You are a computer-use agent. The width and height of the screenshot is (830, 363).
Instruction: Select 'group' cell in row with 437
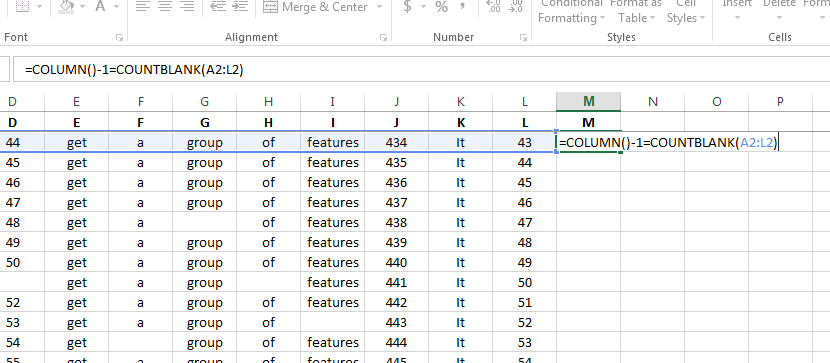tap(204, 202)
